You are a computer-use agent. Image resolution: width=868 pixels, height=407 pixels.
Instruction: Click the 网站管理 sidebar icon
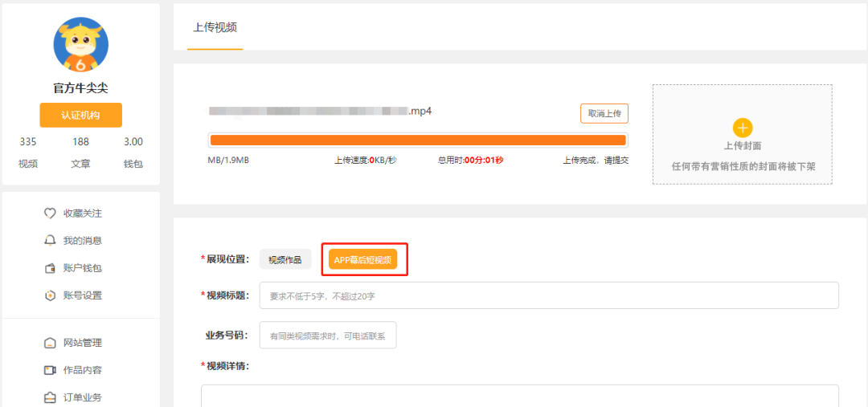[50, 343]
